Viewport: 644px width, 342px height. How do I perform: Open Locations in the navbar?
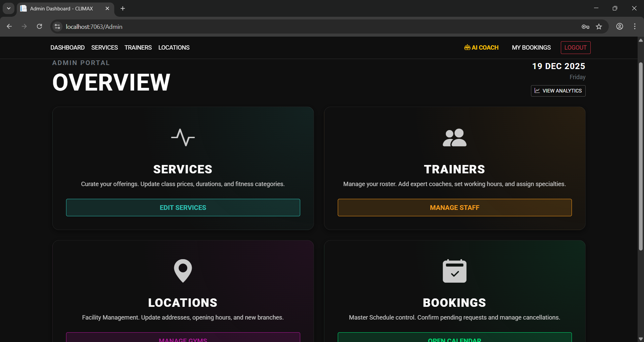(x=174, y=48)
